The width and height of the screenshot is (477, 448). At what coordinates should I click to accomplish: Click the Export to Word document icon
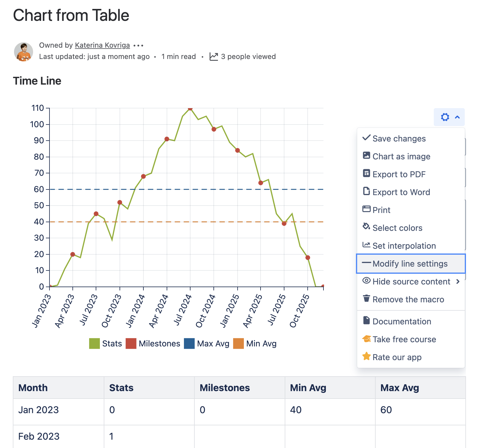pos(366,191)
